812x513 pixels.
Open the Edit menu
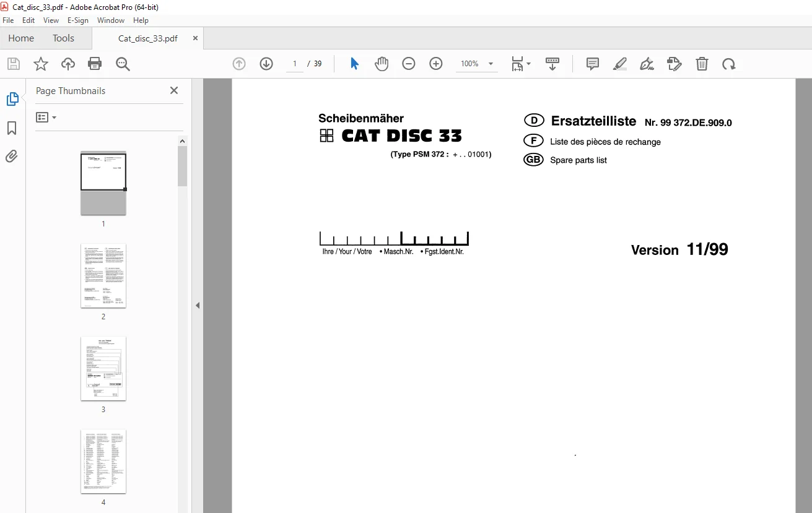point(28,20)
